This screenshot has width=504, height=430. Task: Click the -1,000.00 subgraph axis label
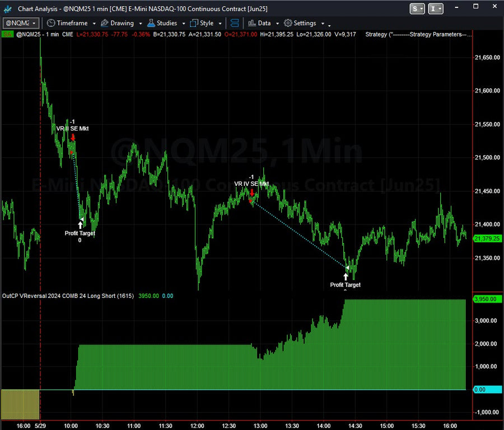pyautogui.click(x=487, y=412)
